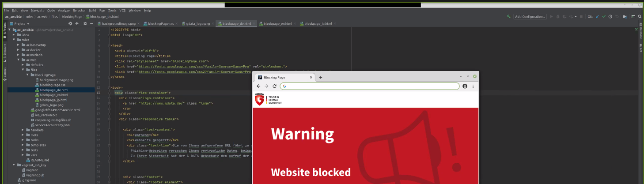Open Git history clock icon
Viewport: 644px width, 184px height.
(610, 17)
